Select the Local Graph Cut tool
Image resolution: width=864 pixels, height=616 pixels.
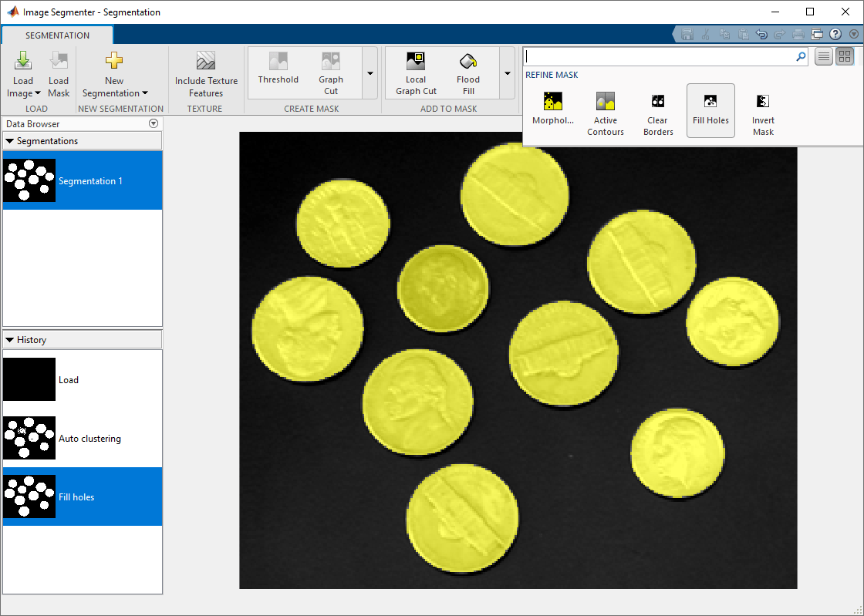coord(416,73)
